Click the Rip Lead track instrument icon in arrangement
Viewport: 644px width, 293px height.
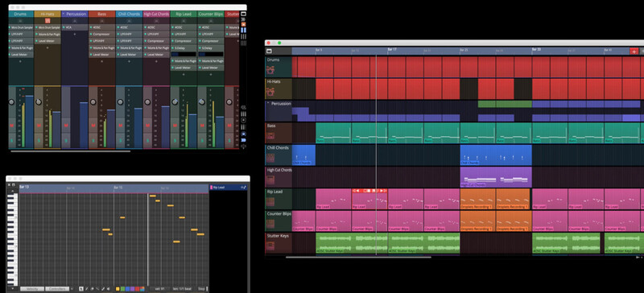(x=270, y=202)
